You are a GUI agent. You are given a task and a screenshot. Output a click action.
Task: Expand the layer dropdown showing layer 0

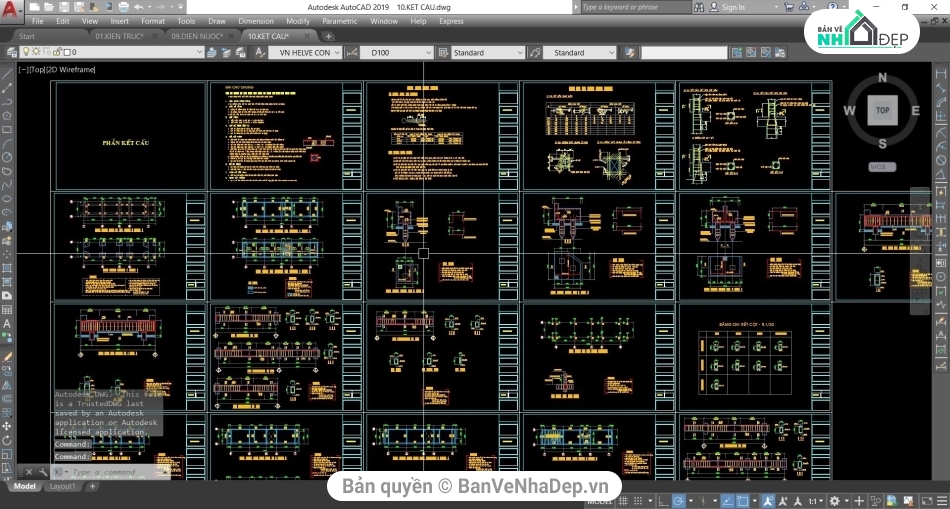(199, 52)
